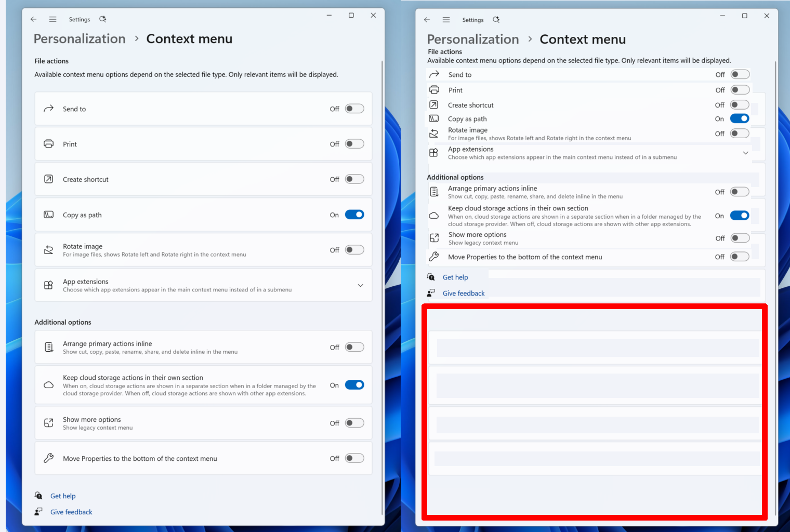The height and width of the screenshot is (532, 790).
Task: Toggle Move Properties switch in left window
Action: pos(354,458)
